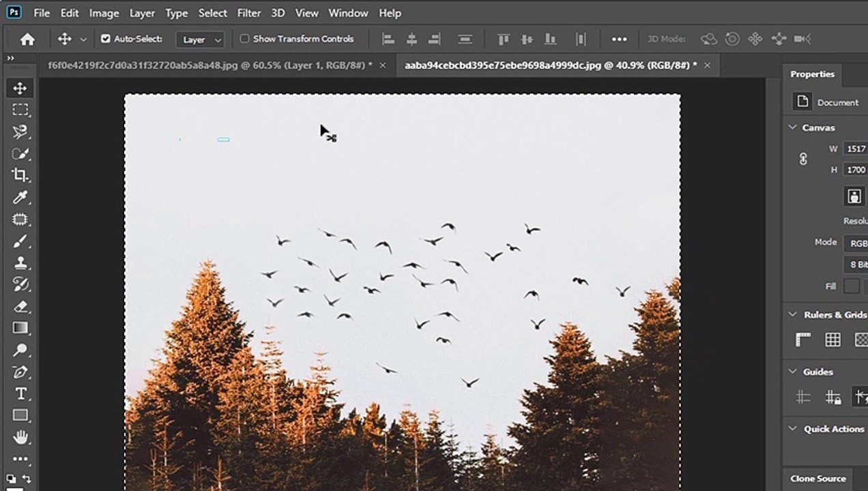Open the Edit menu
This screenshot has width=868, height=491.
click(x=70, y=13)
